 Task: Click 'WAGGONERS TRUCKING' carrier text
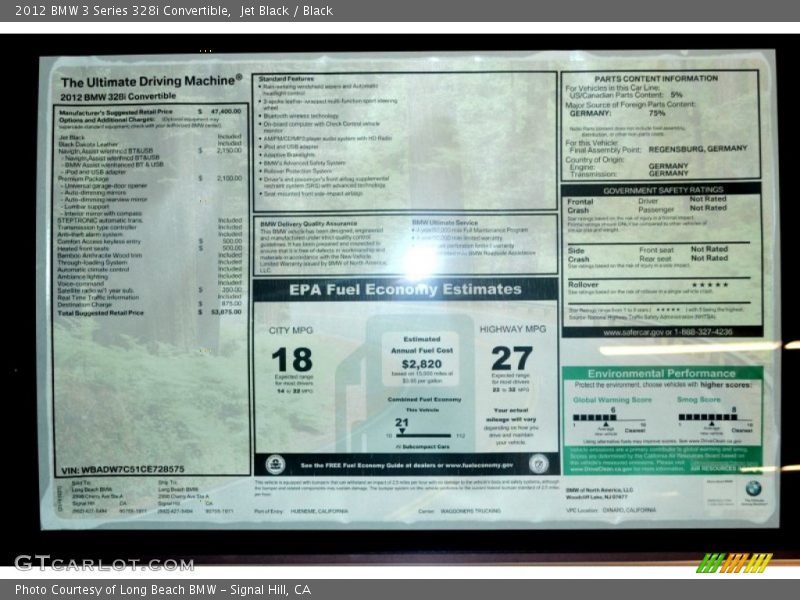[x=470, y=511]
